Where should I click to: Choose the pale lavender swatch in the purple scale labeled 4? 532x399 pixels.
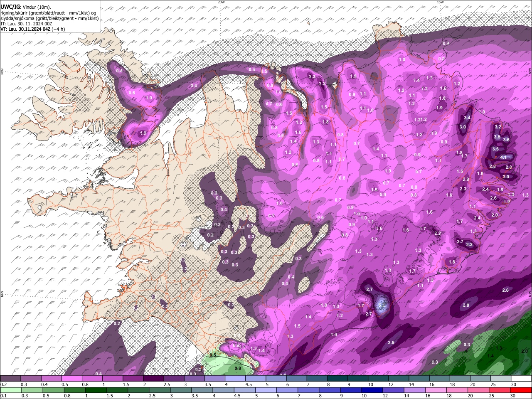point(235,379)
